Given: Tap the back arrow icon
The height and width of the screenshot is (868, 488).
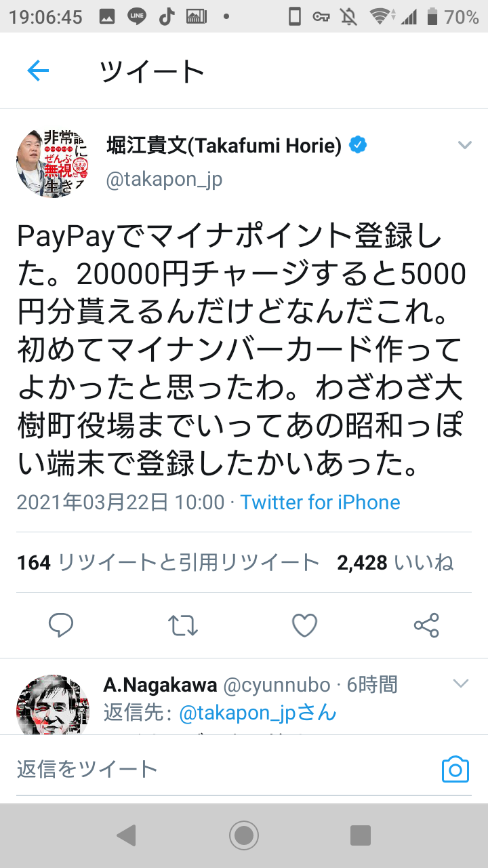Looking at the screenshot, I should [x=38, y=71].
